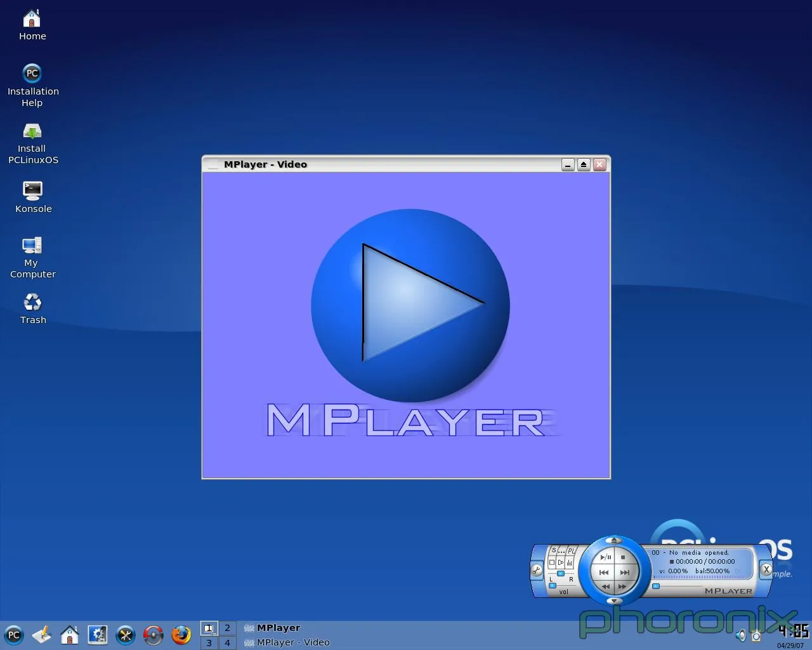Click the vol slider handle in MPlayer
This screenshot has height=650, width=812.
point(553,585)
